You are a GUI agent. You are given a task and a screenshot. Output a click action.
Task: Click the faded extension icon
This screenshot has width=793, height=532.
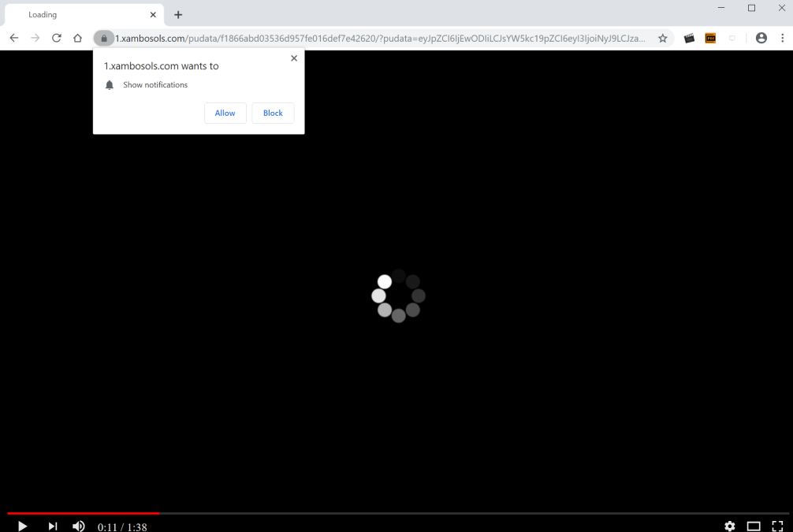coord(732,38)
